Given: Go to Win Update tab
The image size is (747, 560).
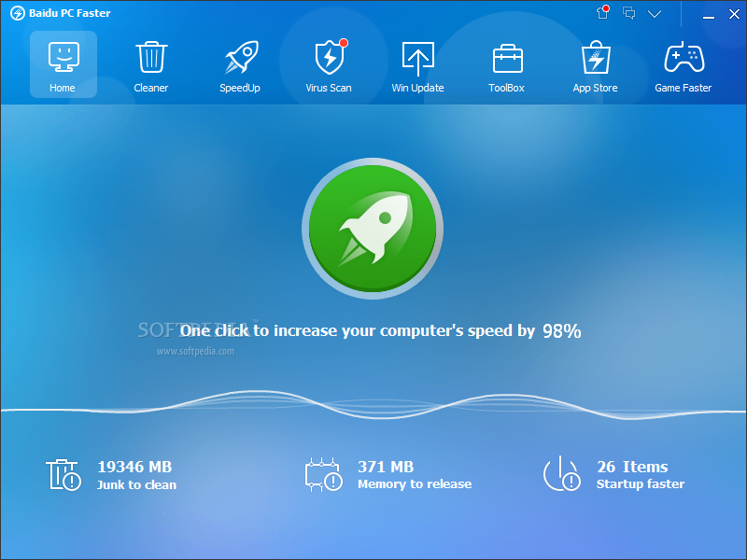Looking at the screenshot, I should click(417, 66).
